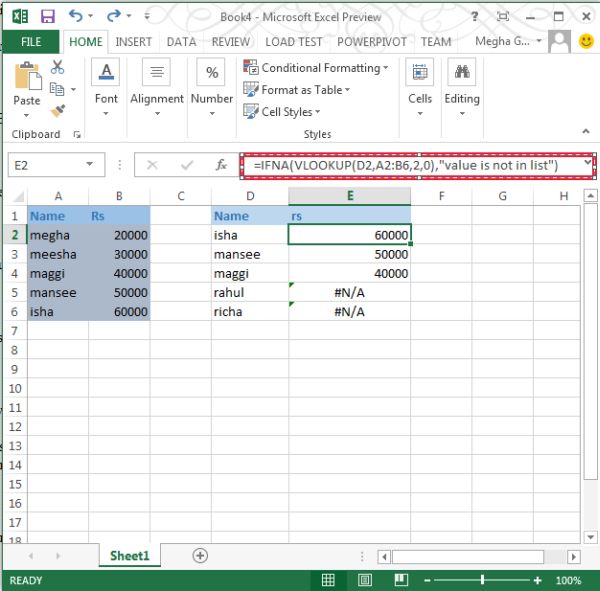Click inside the formula bar text
The width and height of the screenshot is (600, 591).
click(406, 165)
